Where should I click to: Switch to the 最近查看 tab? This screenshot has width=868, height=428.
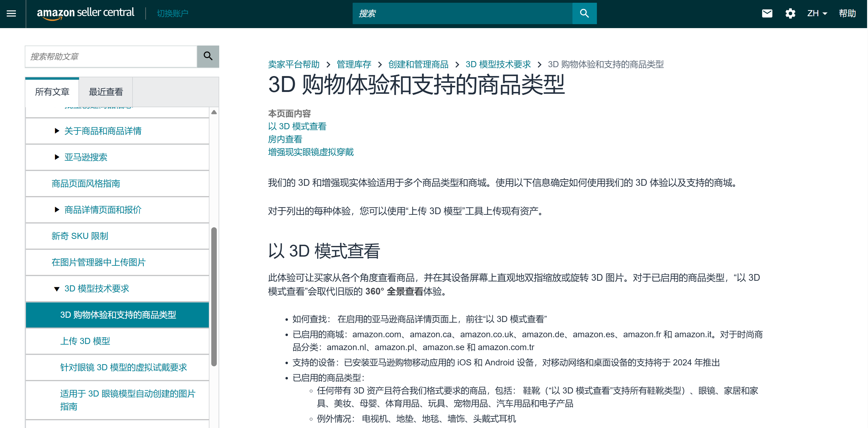tap(106, 92)
